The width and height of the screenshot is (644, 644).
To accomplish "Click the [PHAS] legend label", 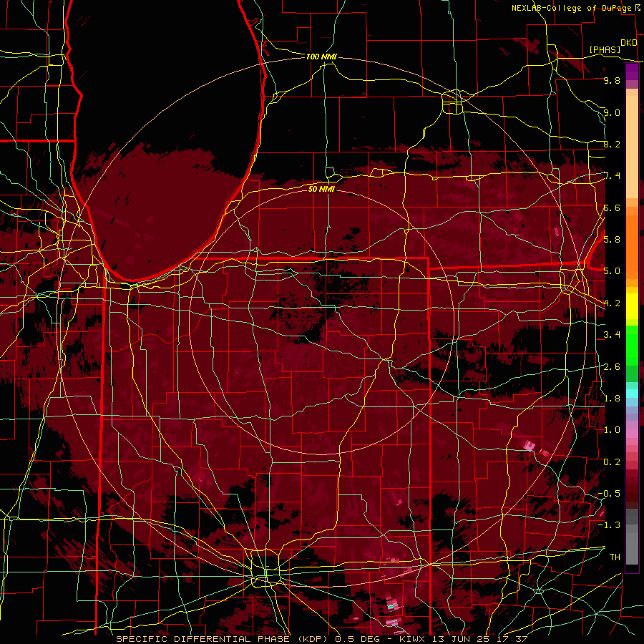I will [x=605, y=49].
